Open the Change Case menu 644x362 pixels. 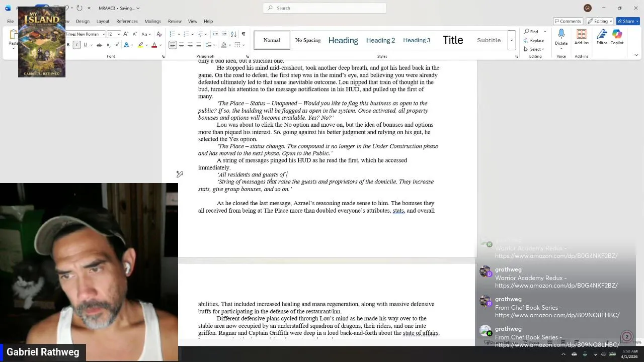(x=145, y=34)
